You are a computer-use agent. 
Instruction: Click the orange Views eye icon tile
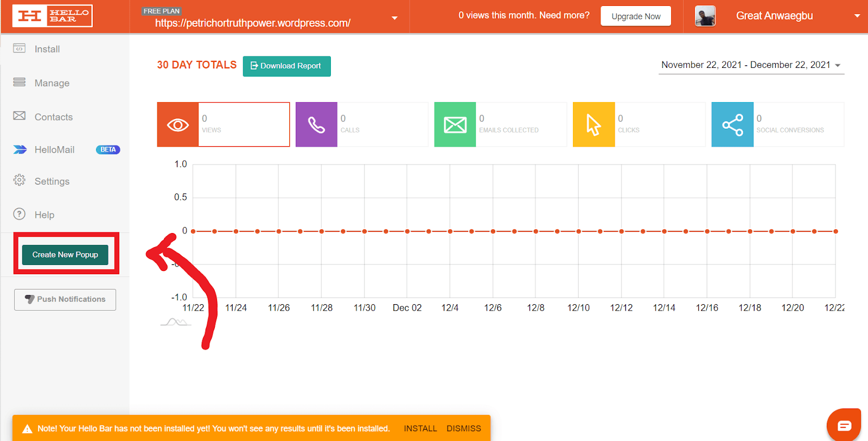point(178,124)
